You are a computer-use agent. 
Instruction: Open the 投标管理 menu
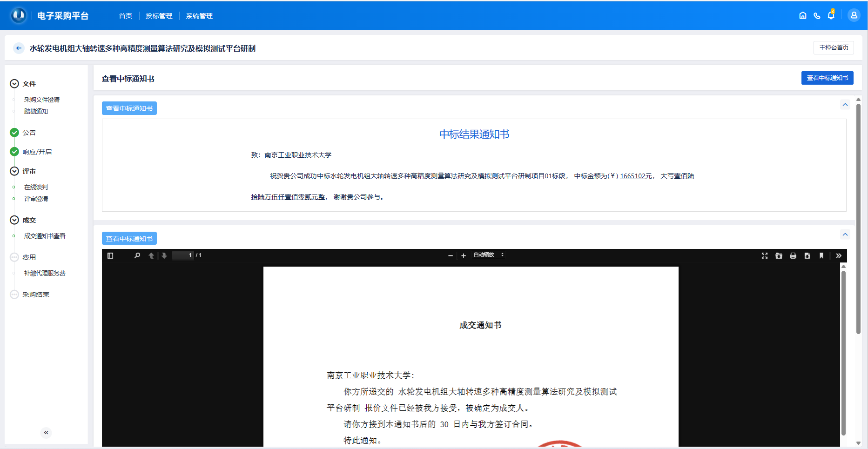[x=158, y=15]
